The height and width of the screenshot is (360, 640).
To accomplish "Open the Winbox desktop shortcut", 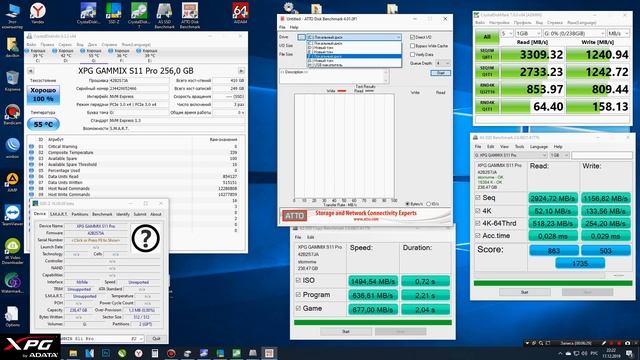I will (x=12, y=148).
